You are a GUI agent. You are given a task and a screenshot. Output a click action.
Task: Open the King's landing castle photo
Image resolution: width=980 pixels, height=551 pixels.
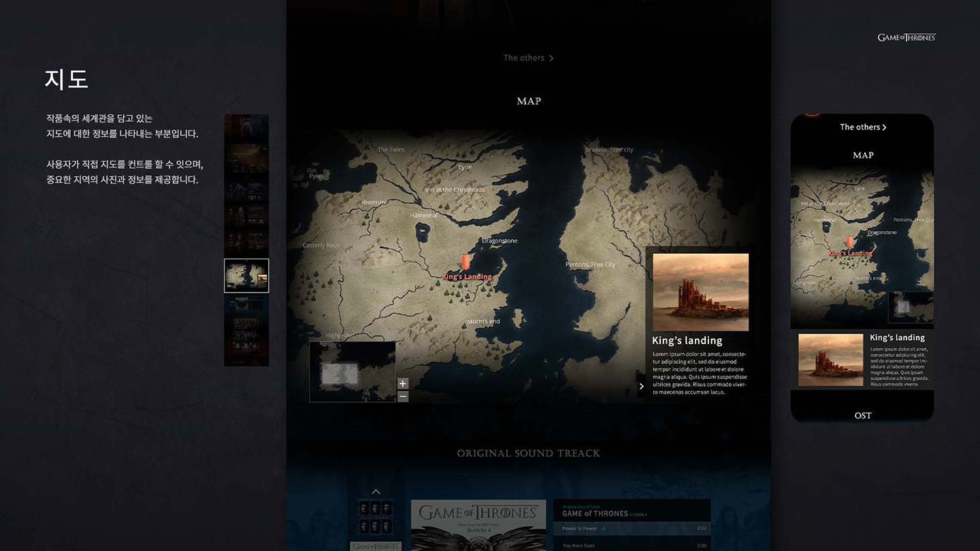(x=700, y=293)
